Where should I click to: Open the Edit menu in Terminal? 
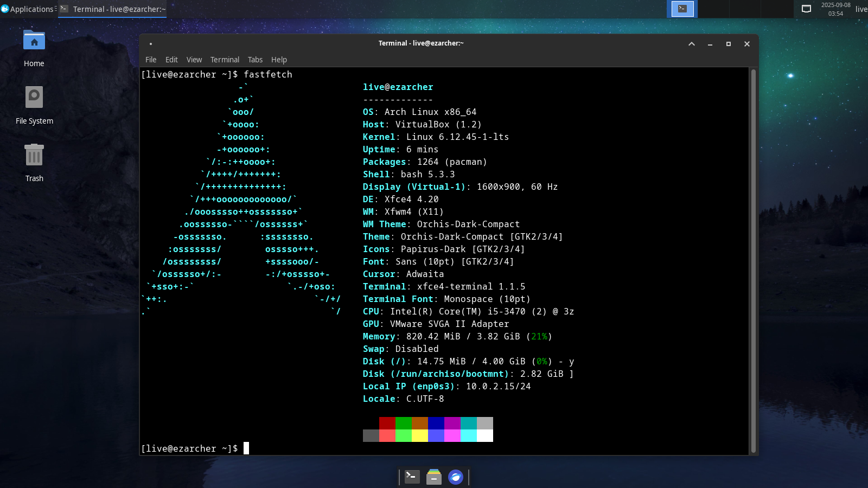pyautogui.click(x=171, y=60)
